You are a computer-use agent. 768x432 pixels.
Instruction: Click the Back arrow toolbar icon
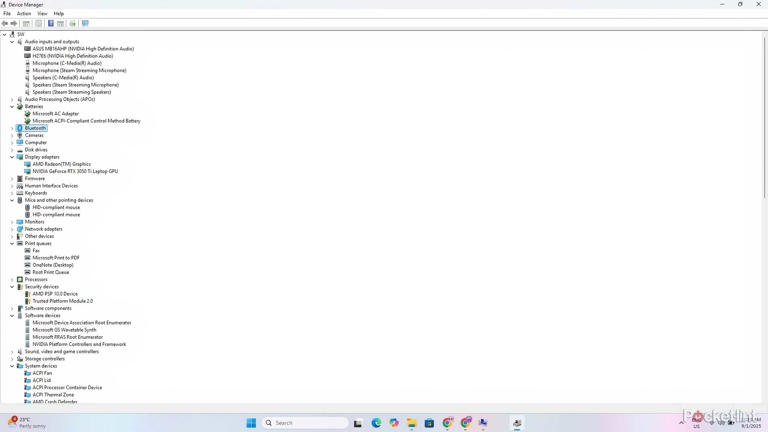pos(5,24)
